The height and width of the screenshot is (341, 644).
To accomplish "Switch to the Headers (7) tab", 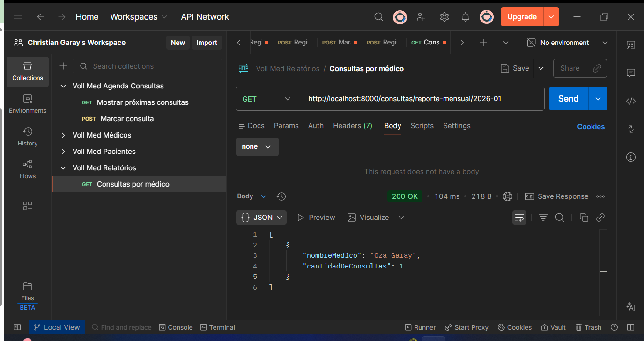I will [352, 126].
